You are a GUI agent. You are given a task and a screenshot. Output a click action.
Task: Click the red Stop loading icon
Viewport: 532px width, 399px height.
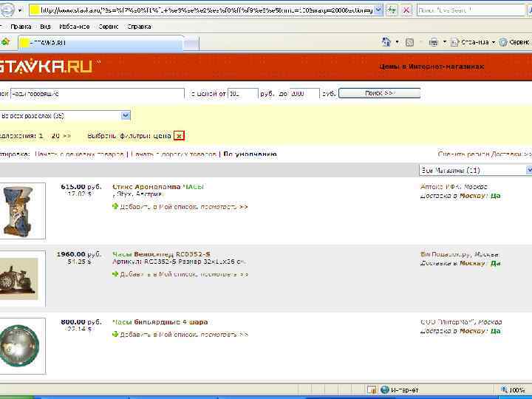[406, 10]
